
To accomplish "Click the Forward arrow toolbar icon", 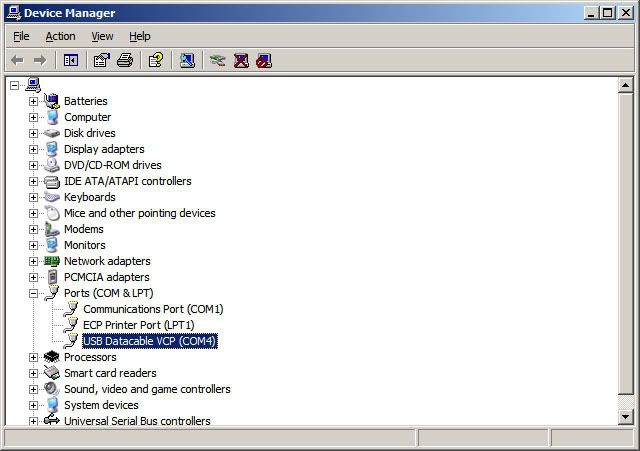I will click(x=40, y=60).
